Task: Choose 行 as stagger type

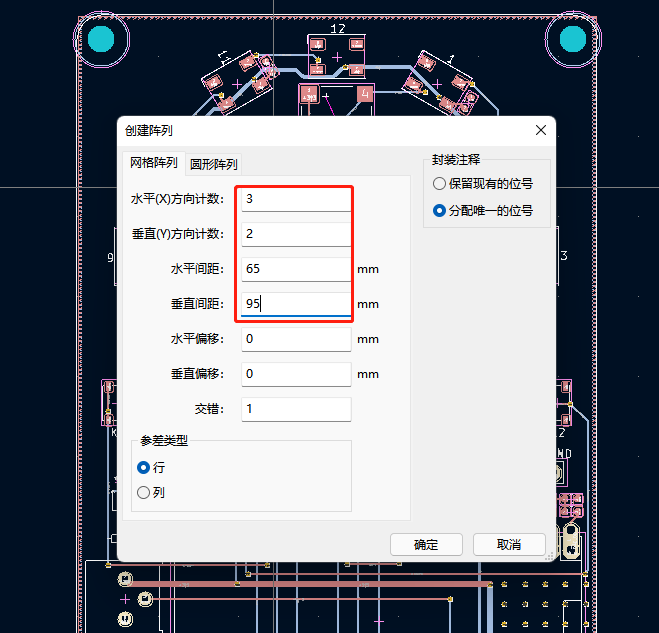Action: click(151, 467)
